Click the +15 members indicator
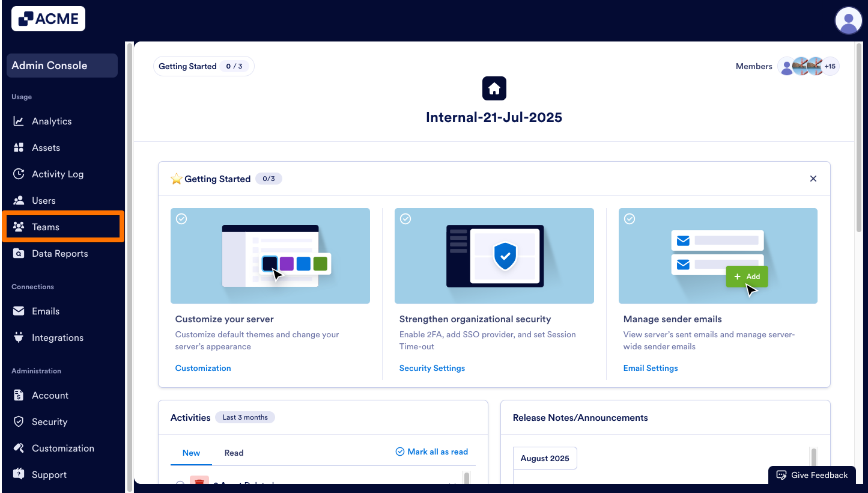The height and width of the screenshot is (493, 868). click(x=830, y=66)
